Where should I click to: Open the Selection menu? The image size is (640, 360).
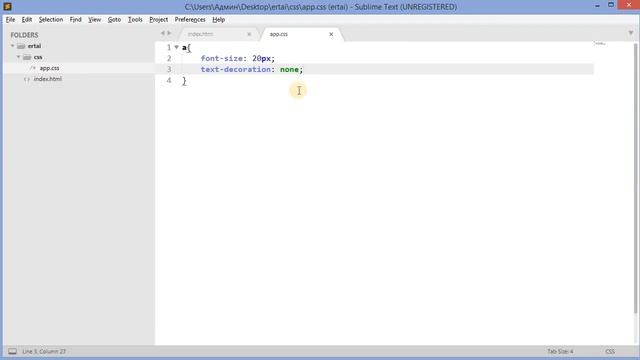coord(51,20)
